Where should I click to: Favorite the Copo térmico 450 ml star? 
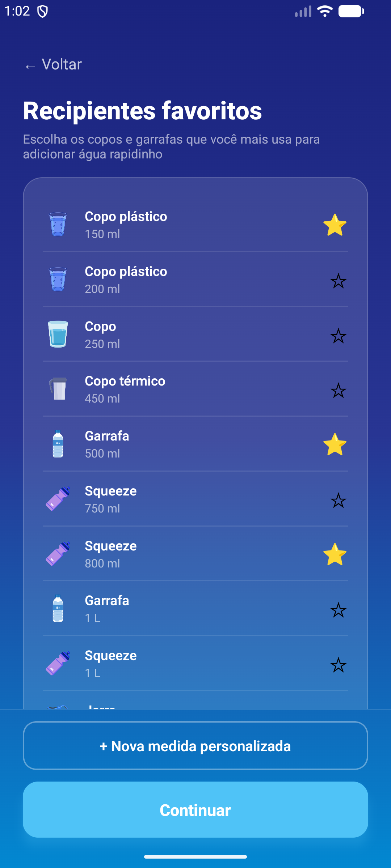[x=339, y=391]
